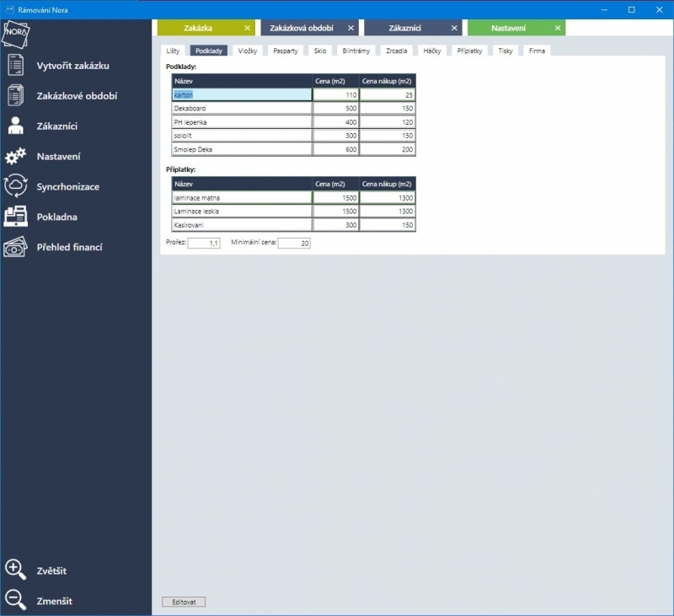Open Nastavení gears icon in sidebar
This screenshot has height=616, width=674.
(16, 156)
